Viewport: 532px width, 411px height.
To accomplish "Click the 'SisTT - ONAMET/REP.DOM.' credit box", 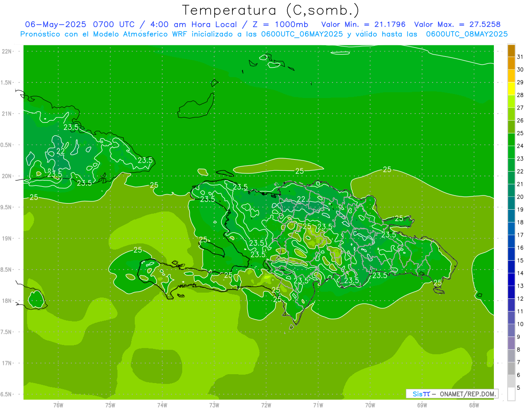I will click(x=452, y=394).
